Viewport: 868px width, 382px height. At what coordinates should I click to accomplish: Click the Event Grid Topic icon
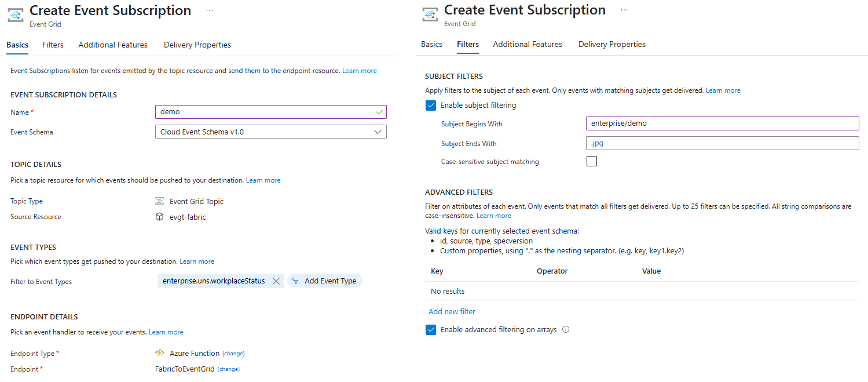click(x=160, y=201)
